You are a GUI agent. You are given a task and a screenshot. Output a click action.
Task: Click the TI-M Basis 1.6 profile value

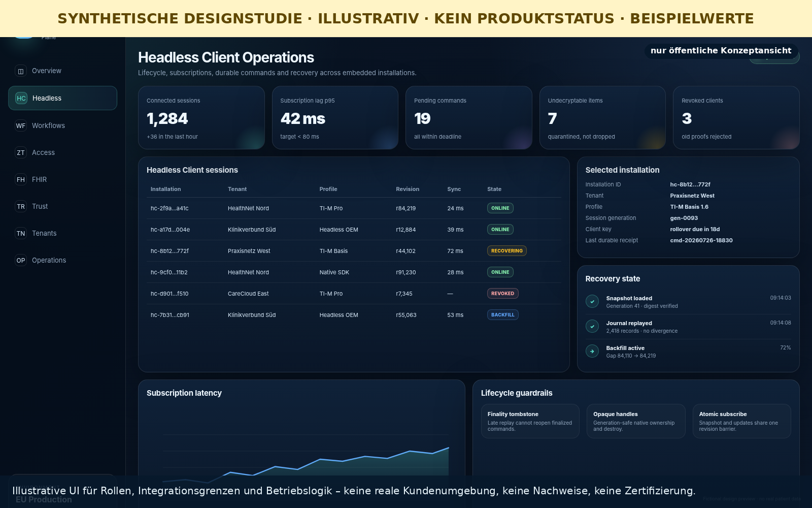(689, 207)
